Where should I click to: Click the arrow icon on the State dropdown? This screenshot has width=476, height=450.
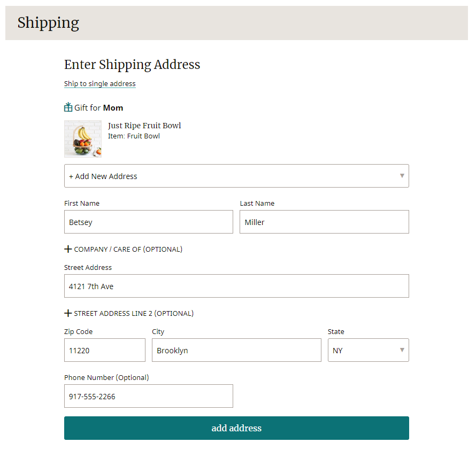click(402, 350)
